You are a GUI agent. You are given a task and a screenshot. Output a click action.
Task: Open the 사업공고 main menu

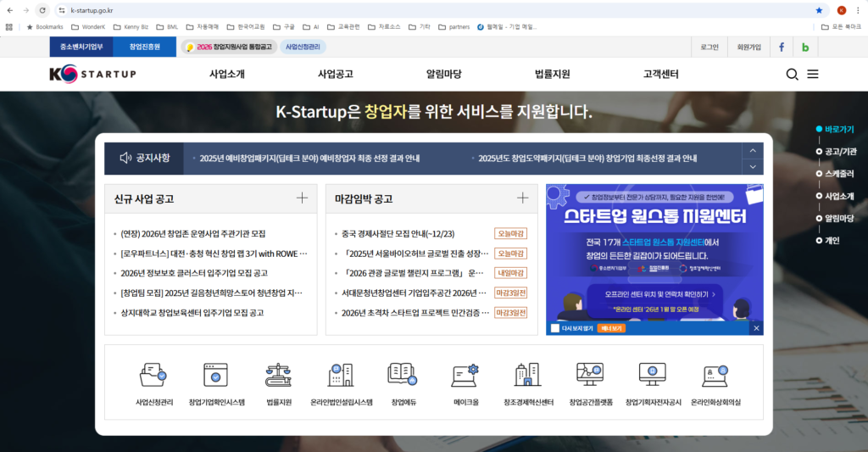coord(336,75)
